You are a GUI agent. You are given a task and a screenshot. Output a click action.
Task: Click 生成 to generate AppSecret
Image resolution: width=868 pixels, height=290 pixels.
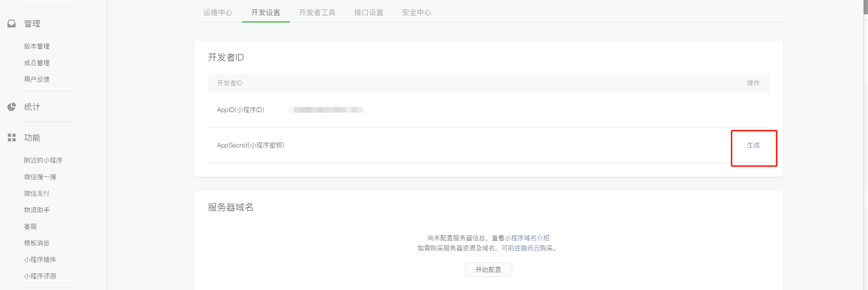(753, 145)
